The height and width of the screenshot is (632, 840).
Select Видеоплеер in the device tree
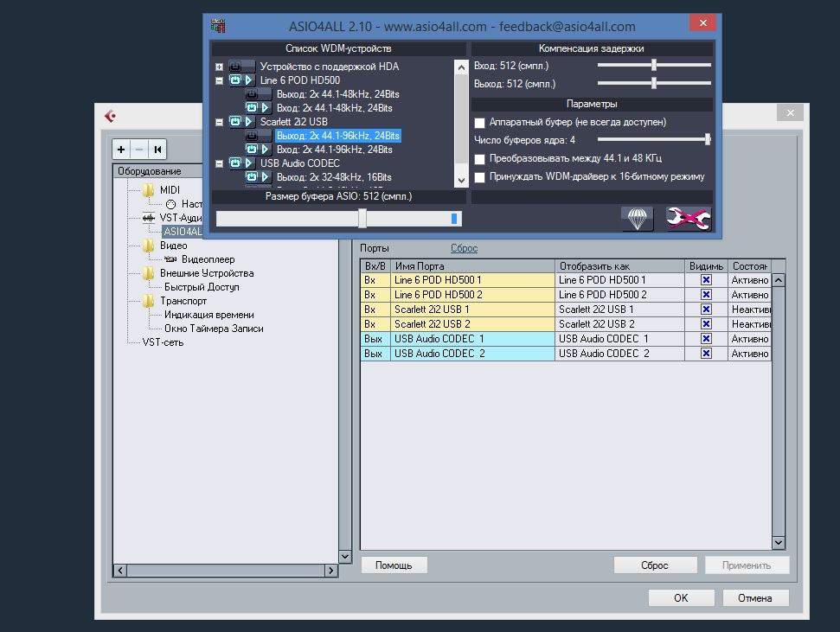[208, 259]
